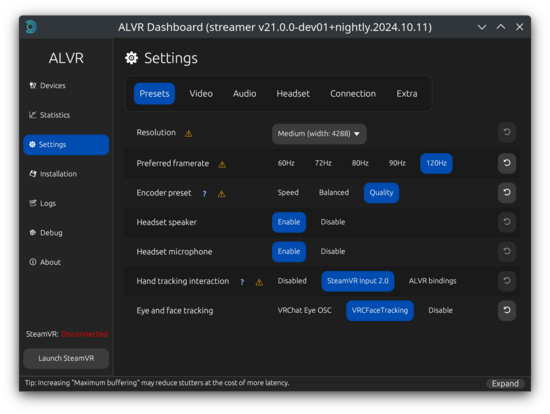Select 120Hz preferred framerate
Viewport: 550px width, 414px height.
pos(436,163)
